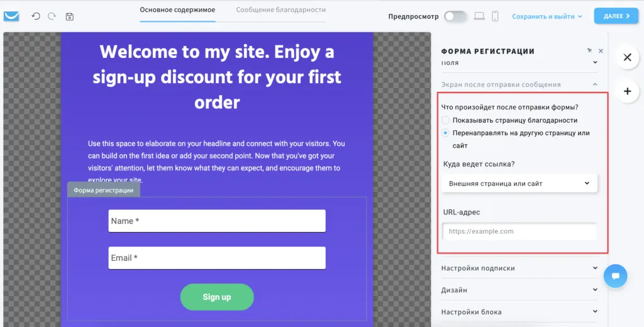Expand the Настройки подписки section
644x327 pixels.
(x=519, y=268)
